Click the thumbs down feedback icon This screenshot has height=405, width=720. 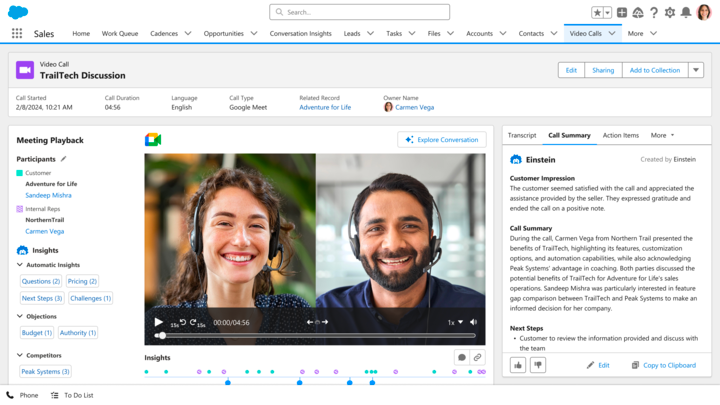(x=538, y=365)
